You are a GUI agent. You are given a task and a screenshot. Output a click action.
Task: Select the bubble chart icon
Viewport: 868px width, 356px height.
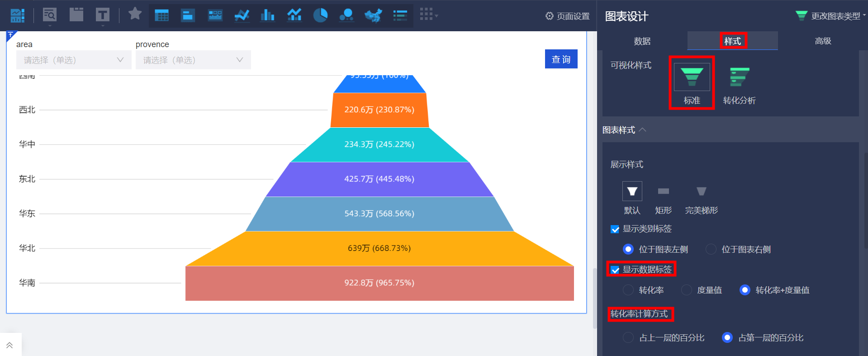click(x=346, y=15)
